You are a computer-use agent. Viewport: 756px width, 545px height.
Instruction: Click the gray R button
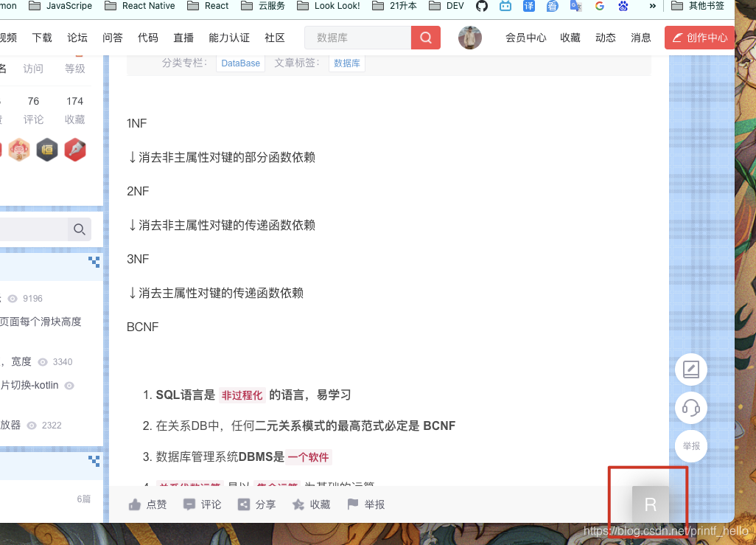point(651,504)
